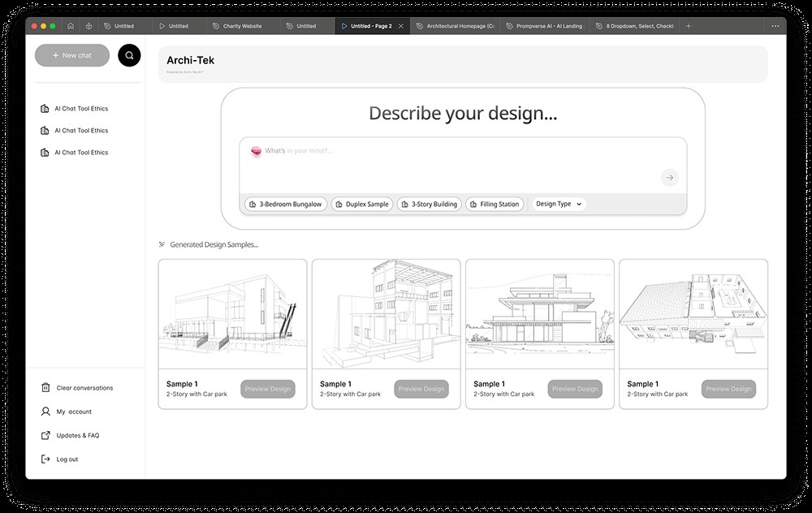
Task: Choose the 3-Bedroom Bungalow suggestion
Action: pyautogui.click(x=285, y=205)
